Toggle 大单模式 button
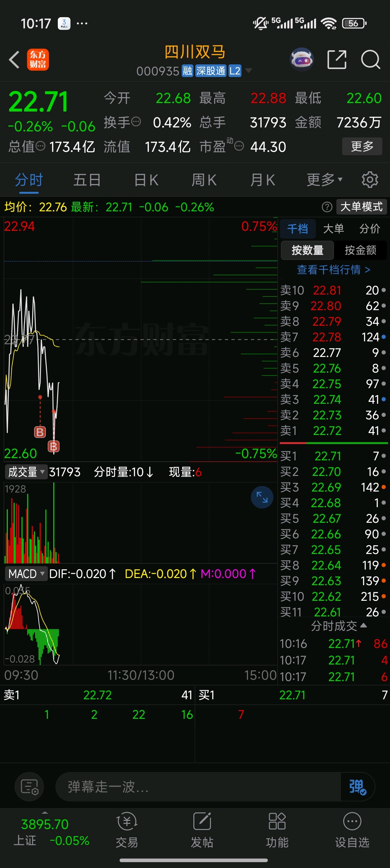 [361, 206]
